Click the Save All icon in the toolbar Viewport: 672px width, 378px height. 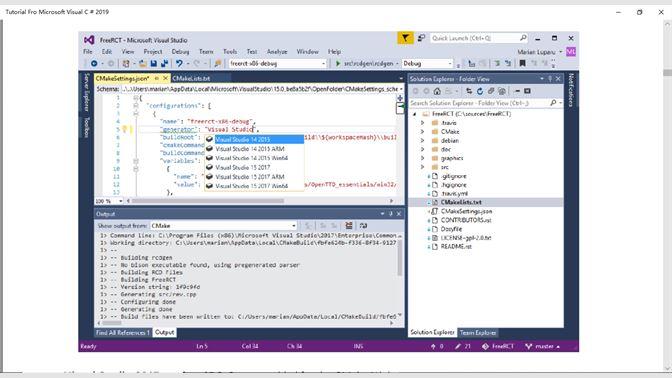pos(164,63)
